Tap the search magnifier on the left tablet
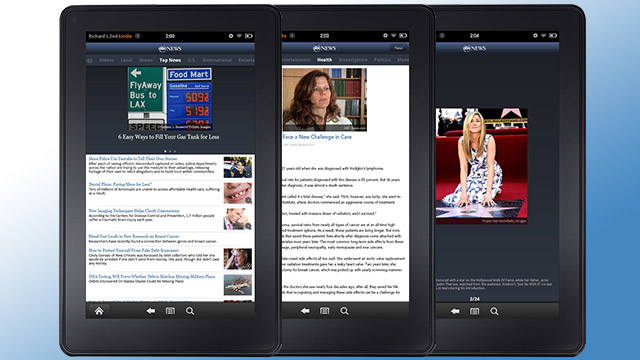Image resolution: width=640 pixels, height=360 pixels. tap(190, 311)
